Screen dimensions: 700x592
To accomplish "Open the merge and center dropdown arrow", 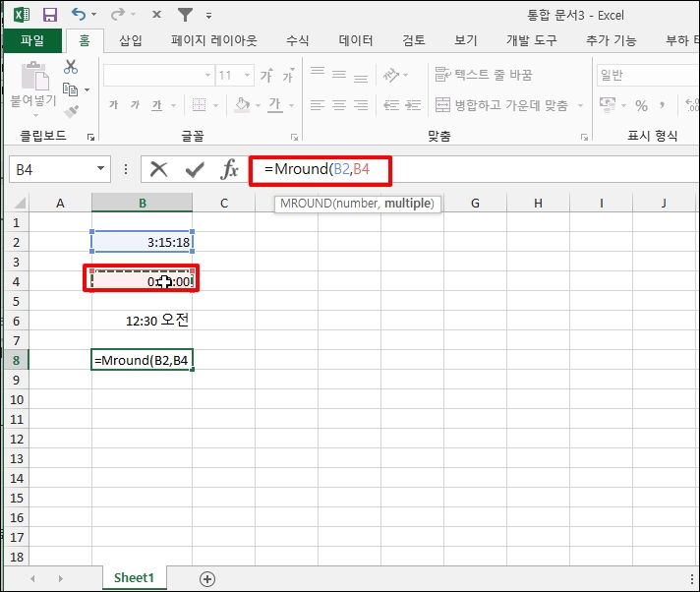I will pyautogui.click(x=580, y=106).
